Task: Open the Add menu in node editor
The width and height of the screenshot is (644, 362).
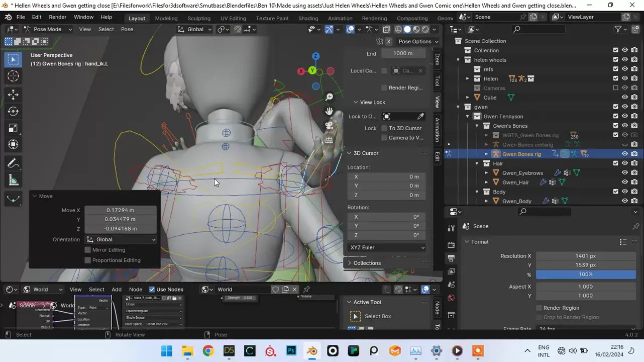Action: [117, 289]
